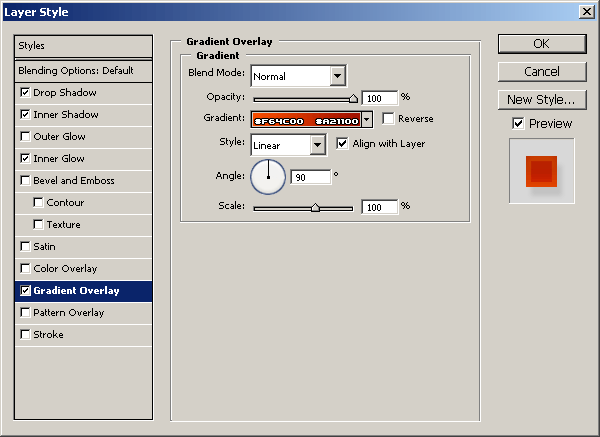This screenshot has width=600, height=437.
Task: Uncheck the Inner Shadow effect checkbox
Action: [x=25, y=114]
